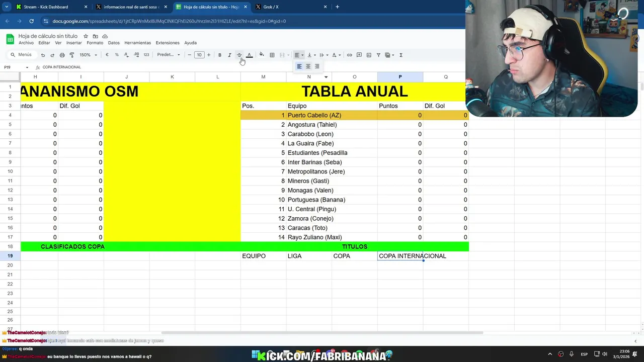Viewport: 644px width, 362px height.
Task: Click the formula bar showing COPA INTERNACIONAL
Action: click(x=61, y=67)
